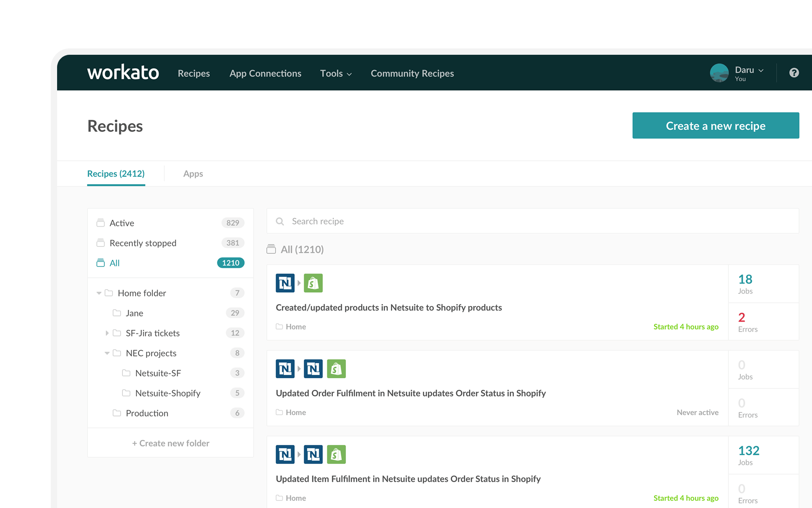
Task: Open the Tools dropdown menu
Action: coord(335,73)
